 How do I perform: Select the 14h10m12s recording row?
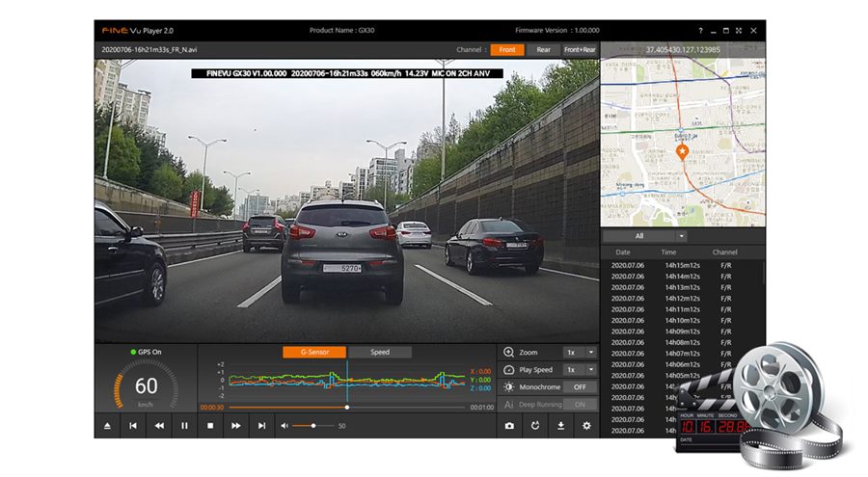point(682,321)
